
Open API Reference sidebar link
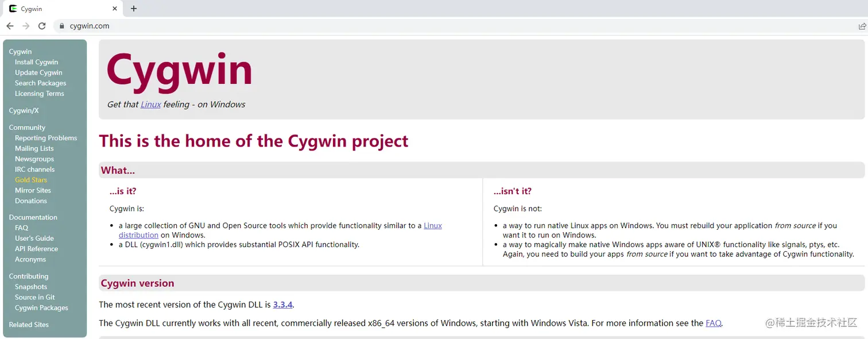click(x=36, y=249)
